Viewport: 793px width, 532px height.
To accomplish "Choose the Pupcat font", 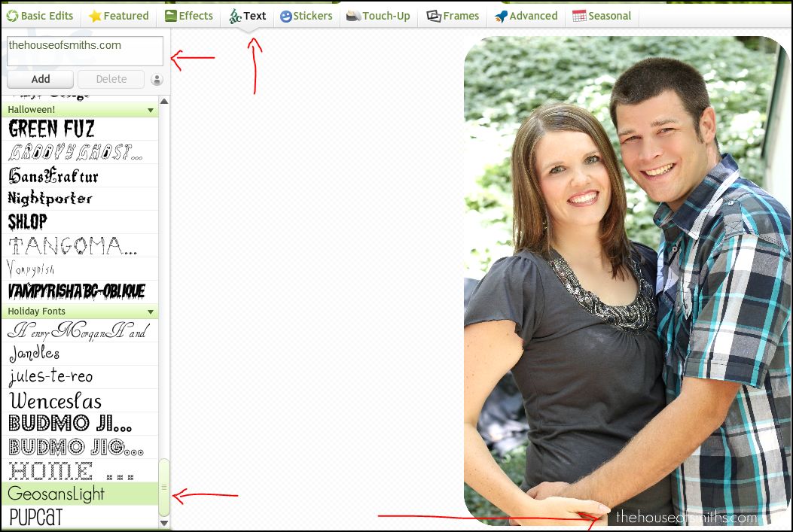I will pos(80,517).
